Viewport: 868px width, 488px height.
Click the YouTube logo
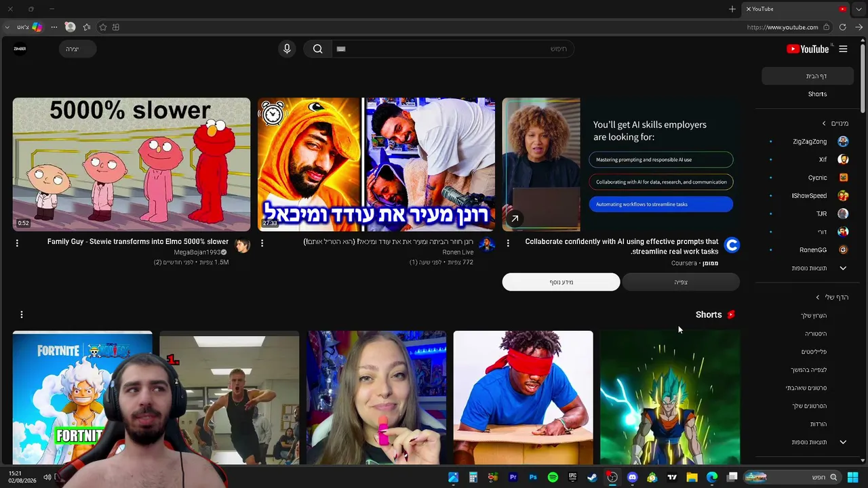[x=808, y=49]
